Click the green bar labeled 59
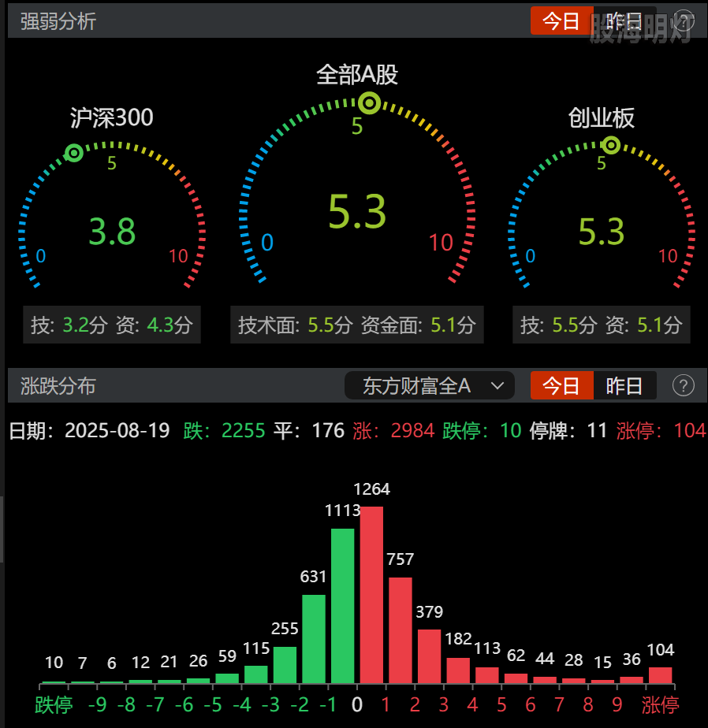This screenshot has height=728, width=708. pyautogui.click(x=227, y=678)
